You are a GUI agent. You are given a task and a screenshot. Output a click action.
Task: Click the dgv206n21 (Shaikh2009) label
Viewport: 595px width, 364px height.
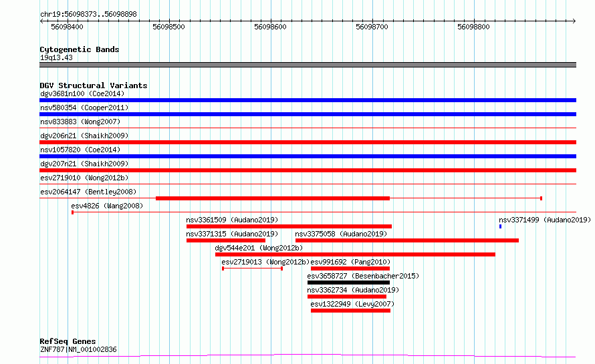click(x=84, y=136)
